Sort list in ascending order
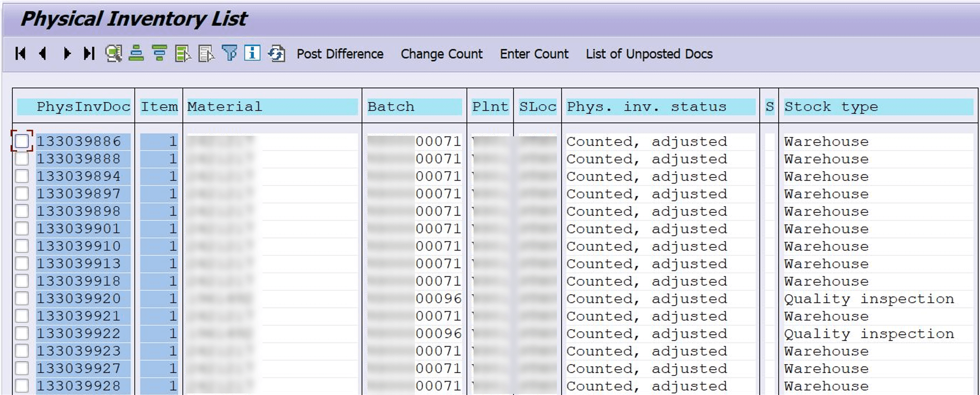 tap(136, 53)
